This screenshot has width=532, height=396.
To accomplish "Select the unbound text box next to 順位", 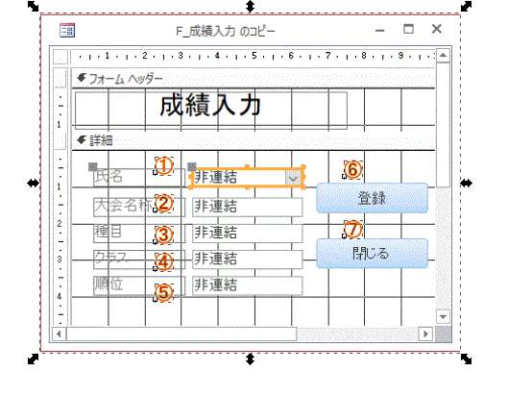I will 248,285.
